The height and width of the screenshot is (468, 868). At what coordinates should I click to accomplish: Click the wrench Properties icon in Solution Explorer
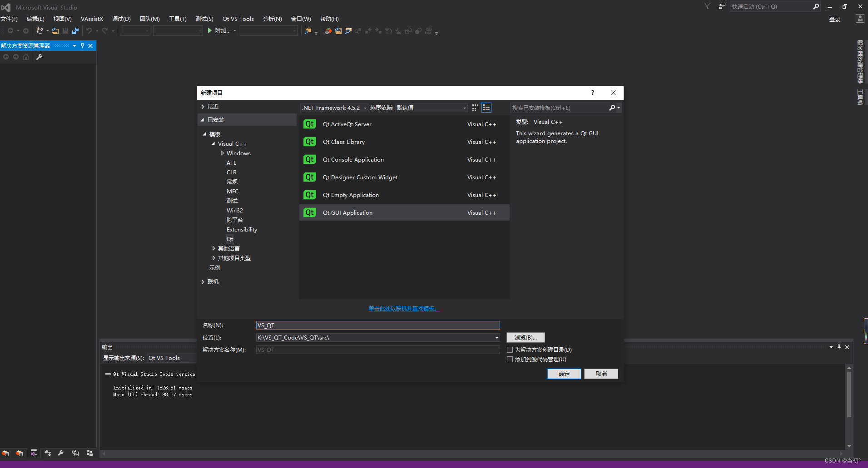coord(40,57)
